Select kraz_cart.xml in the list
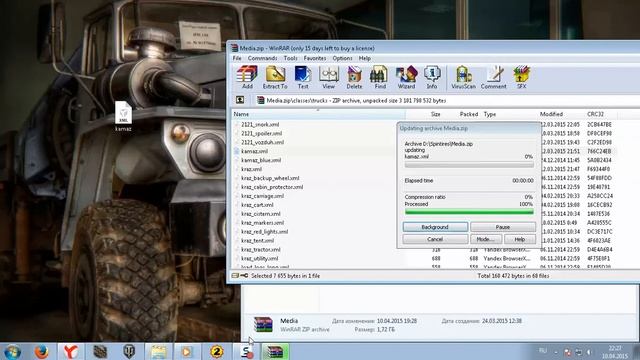This screenshot has height=360, width=640. 257,205
